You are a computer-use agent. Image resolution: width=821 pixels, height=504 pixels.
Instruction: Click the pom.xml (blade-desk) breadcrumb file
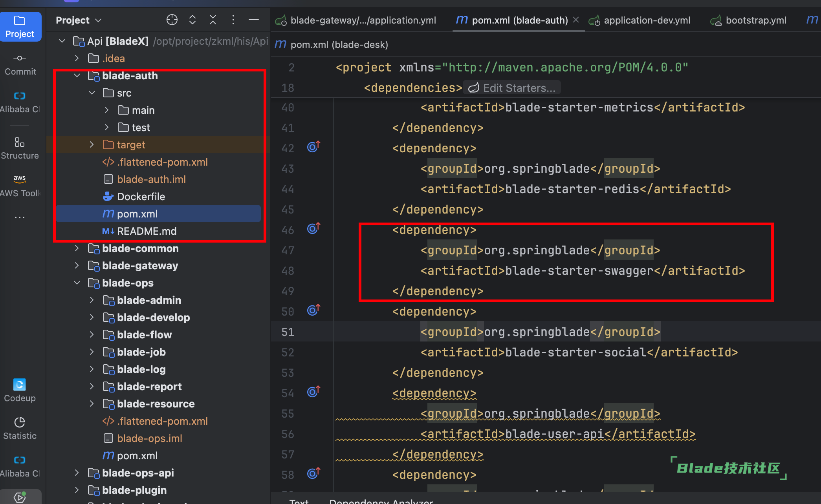[x=331, y=44]
